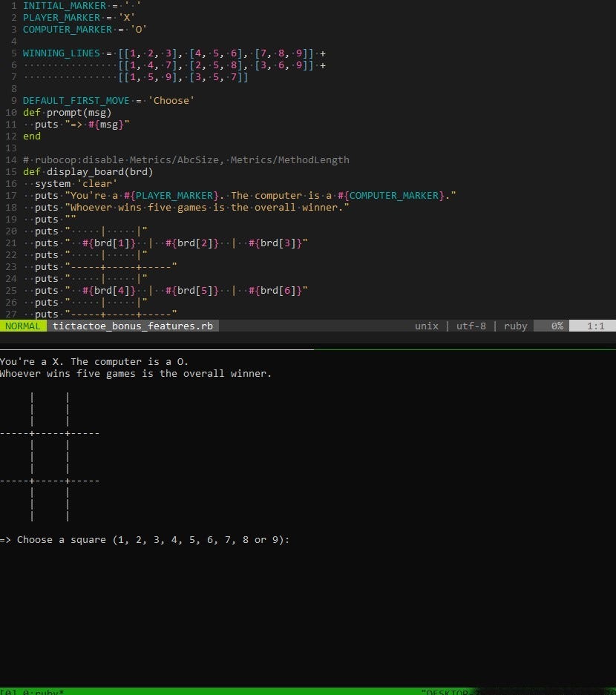The height and width of the screenshot is (695, 616).
Task: Click the DESKTOP hostname in tmux status
Action: 448,692
